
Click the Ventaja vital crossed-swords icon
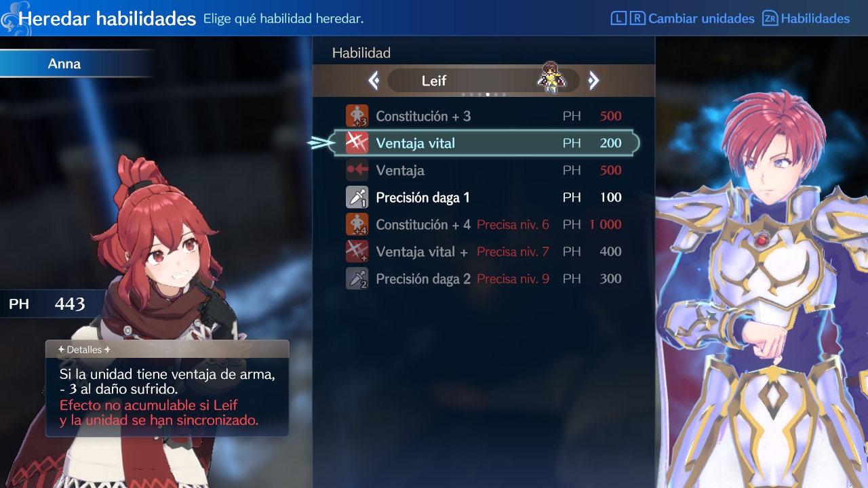[357, 143]
